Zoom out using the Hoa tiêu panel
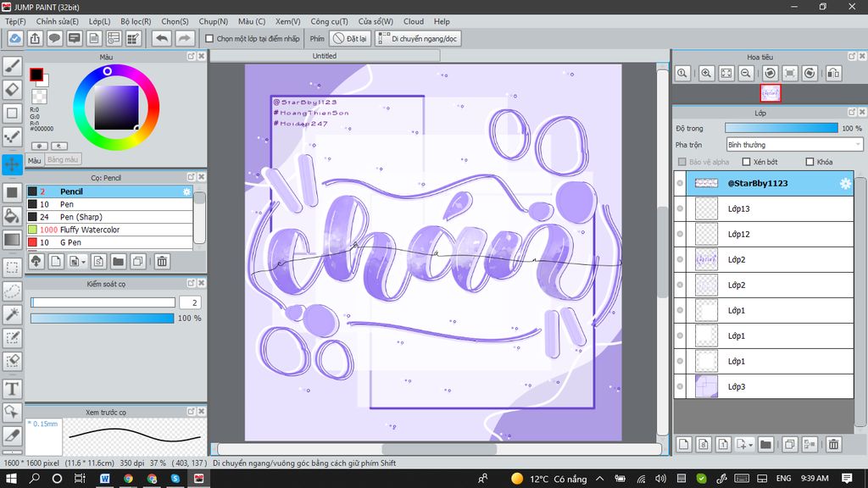868x488 pixels. coord(746,73)
